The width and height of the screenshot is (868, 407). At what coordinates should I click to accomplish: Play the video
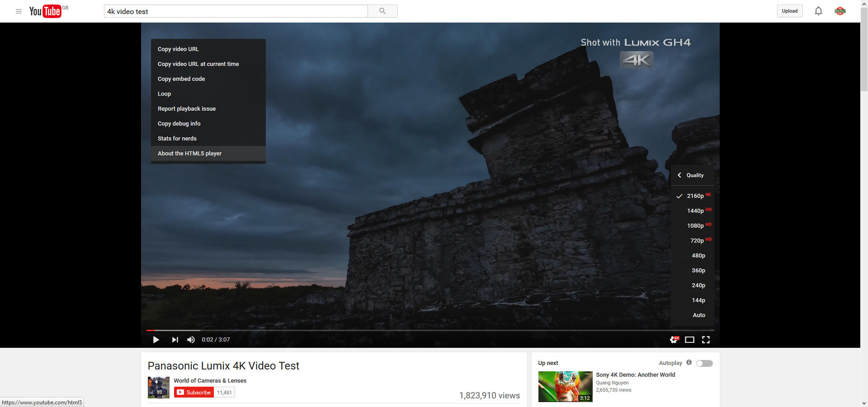[156, 340]
